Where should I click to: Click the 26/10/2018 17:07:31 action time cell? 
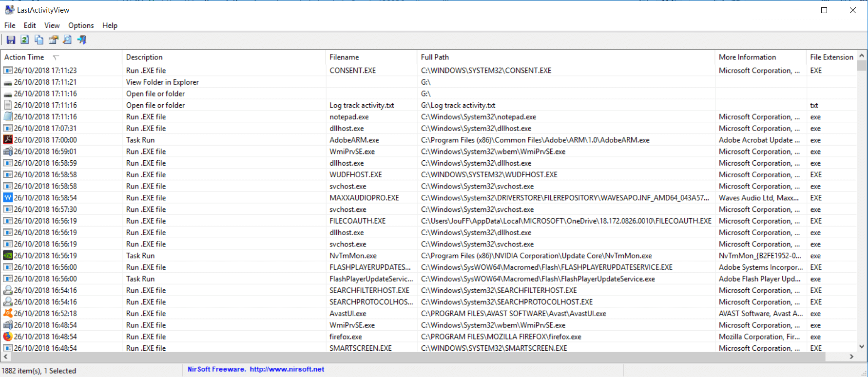tap(45, 129)
